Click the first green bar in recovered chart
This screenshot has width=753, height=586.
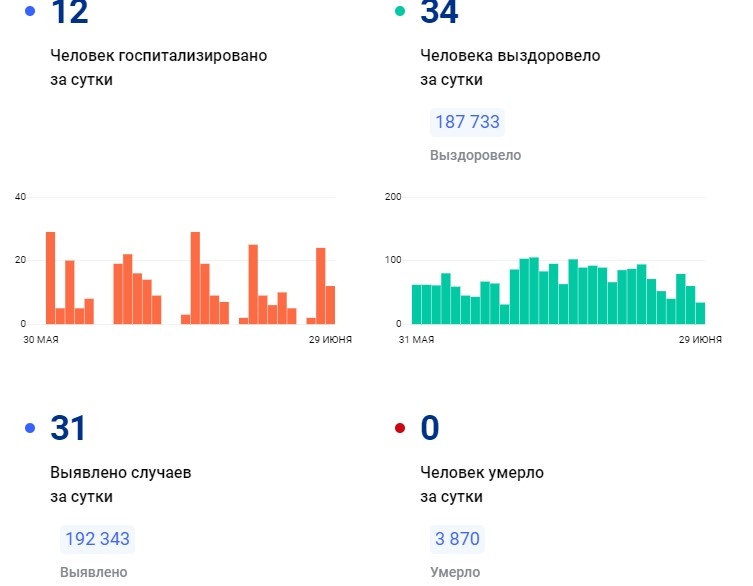[417, 304]
